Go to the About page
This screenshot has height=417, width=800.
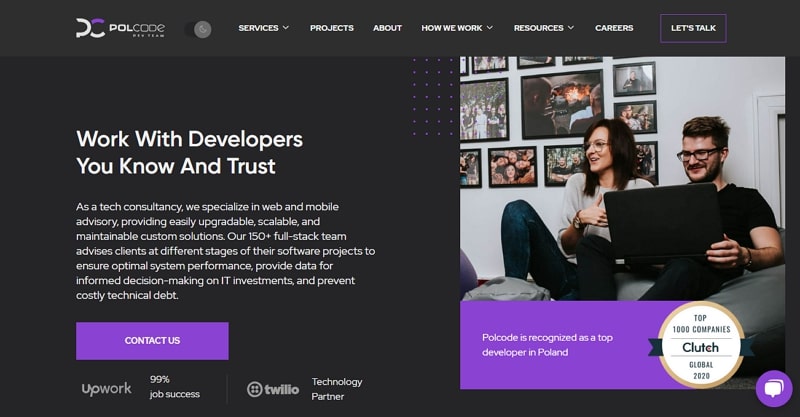[x=387, y=28]
